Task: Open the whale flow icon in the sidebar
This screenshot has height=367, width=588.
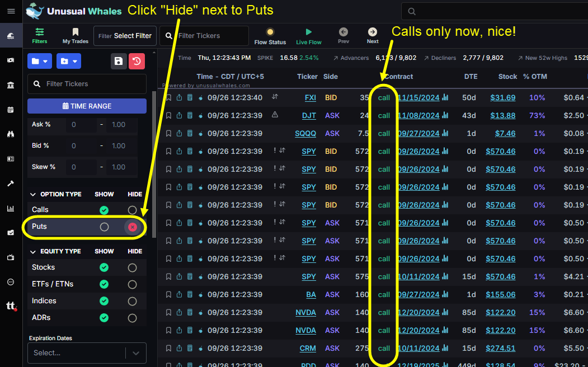Action: (x=11, y=36)
